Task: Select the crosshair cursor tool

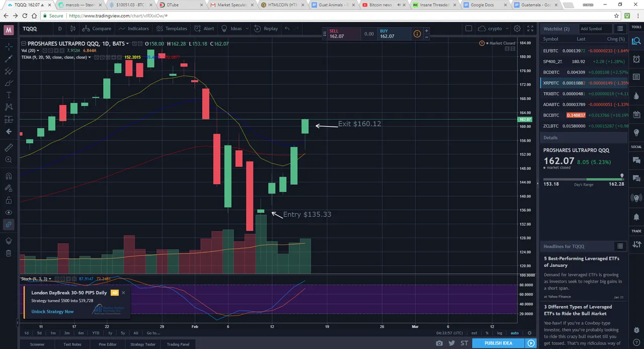Action: [9, 47]
